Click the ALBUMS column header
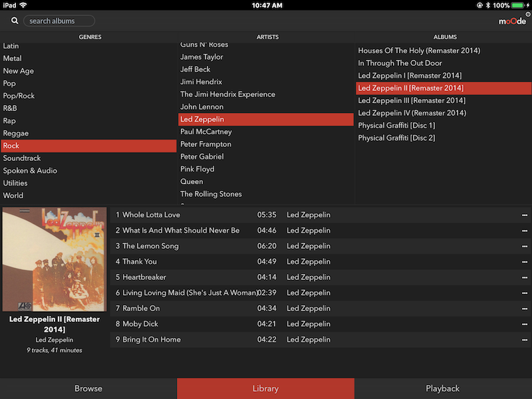This screenshot has width=532, height=399. click(x=445, y=37)
